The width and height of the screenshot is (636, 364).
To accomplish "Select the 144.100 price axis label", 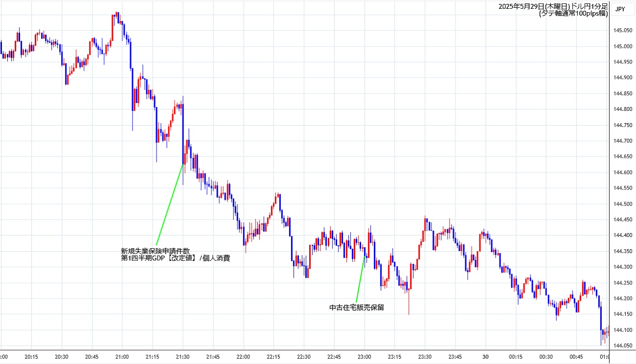I will [x=622, y=330].
